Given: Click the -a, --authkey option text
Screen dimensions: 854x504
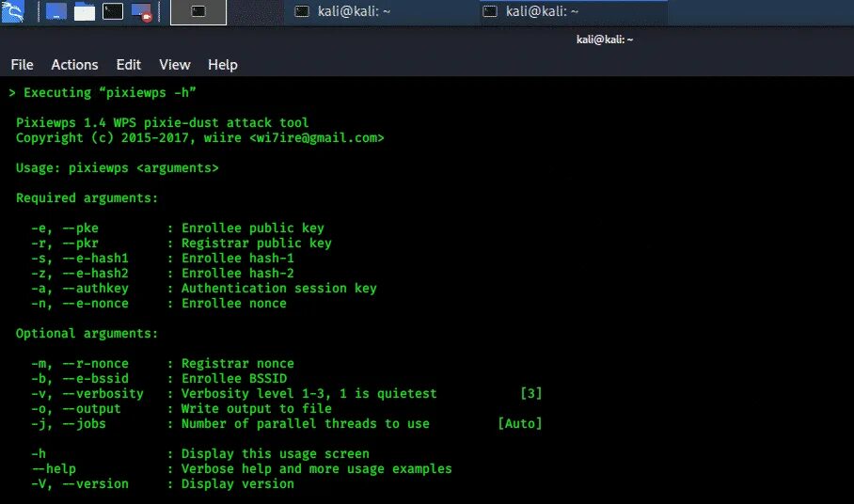Looking at the screenshot, I should [80, 289].
